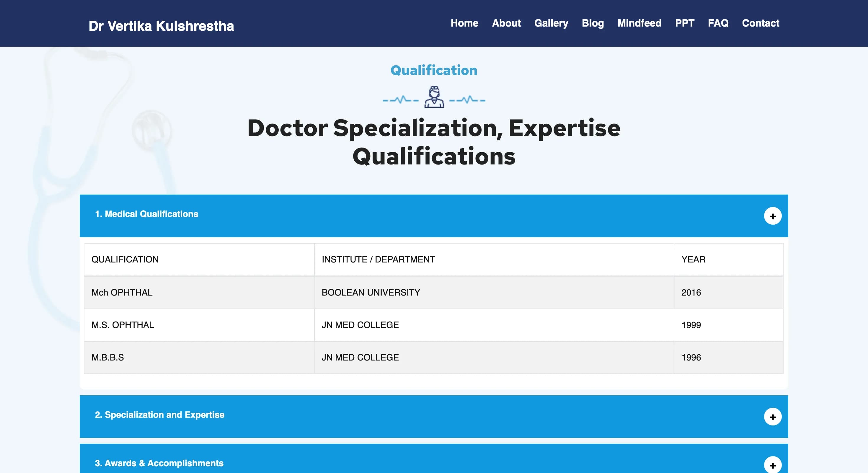The width and height of the screenshot is (868, 473).
Task: Open the Home menu item
Action: pos(464,23)
